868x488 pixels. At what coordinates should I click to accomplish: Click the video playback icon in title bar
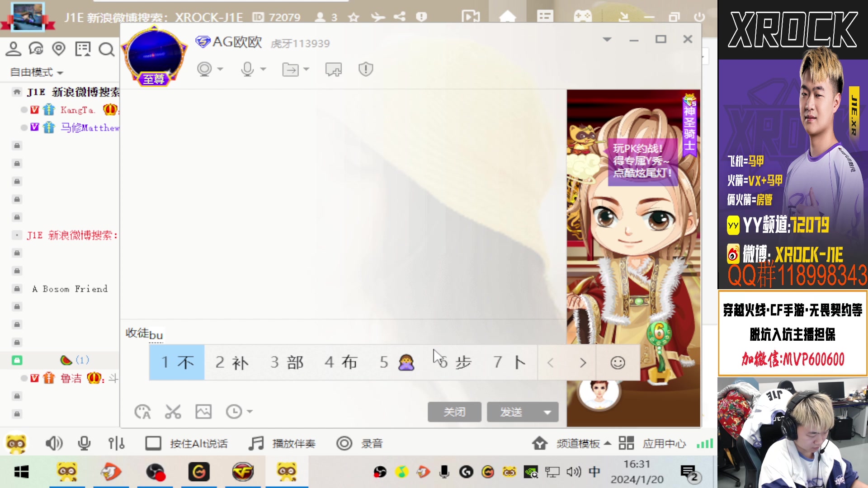click(471, 17)
